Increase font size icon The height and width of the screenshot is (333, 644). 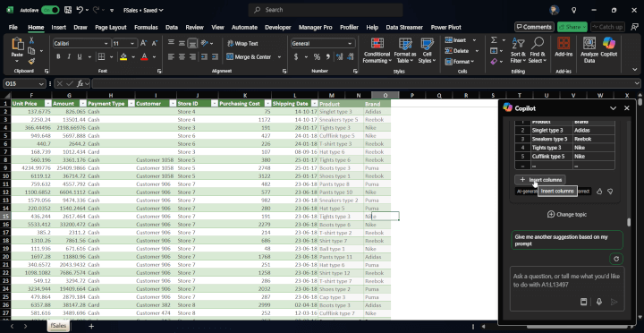[143, 43]
